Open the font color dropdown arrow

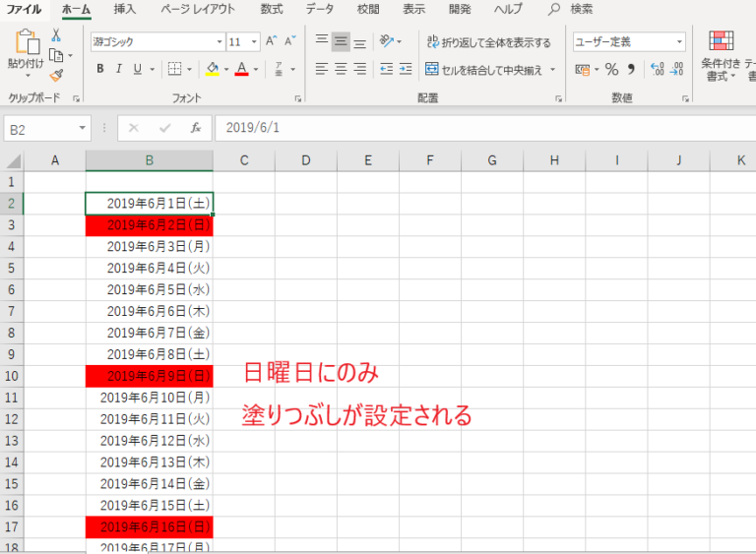256,70
